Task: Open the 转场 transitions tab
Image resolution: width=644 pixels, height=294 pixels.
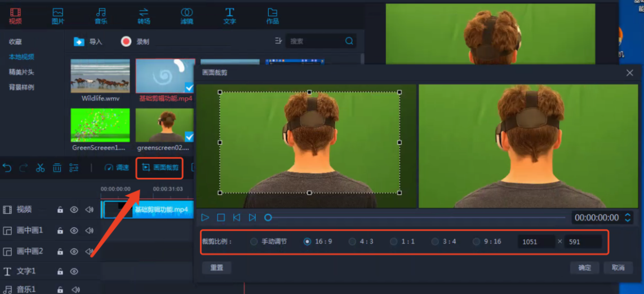Action: click(144, 16)
